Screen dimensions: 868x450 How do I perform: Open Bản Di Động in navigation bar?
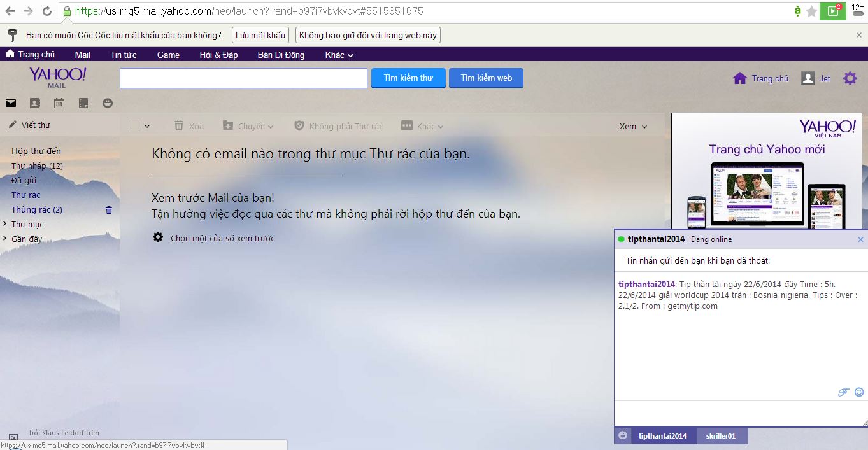point(281,55)
